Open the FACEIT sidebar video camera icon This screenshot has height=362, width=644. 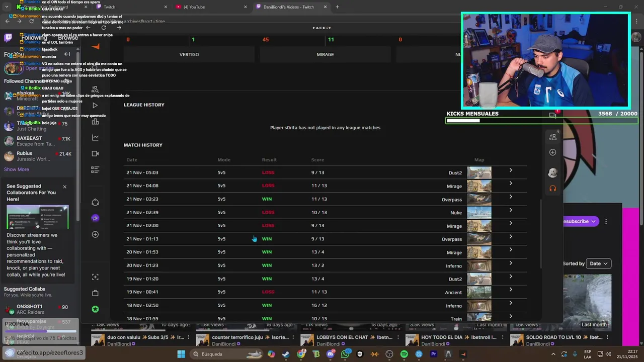(x=95, y=154)
